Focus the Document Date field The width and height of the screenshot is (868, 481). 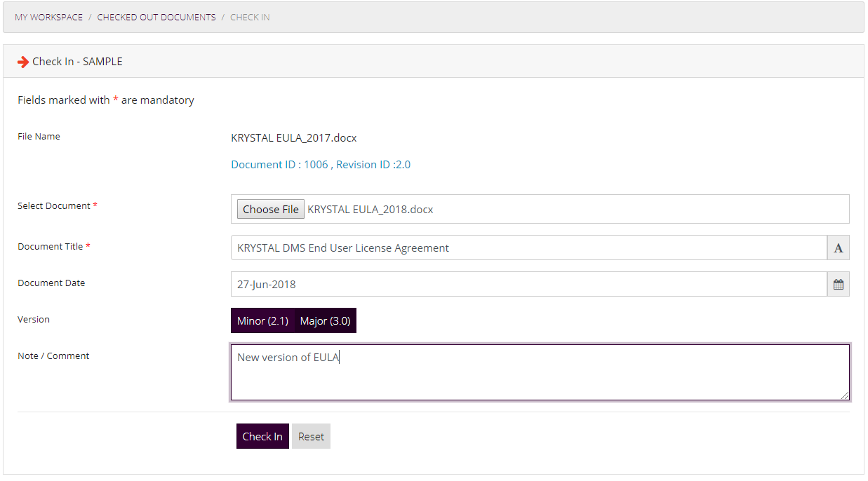[529, 284]
